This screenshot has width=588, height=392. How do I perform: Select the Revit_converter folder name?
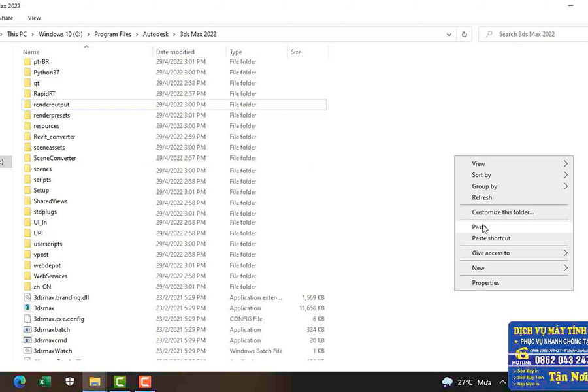tap(54, 137)
